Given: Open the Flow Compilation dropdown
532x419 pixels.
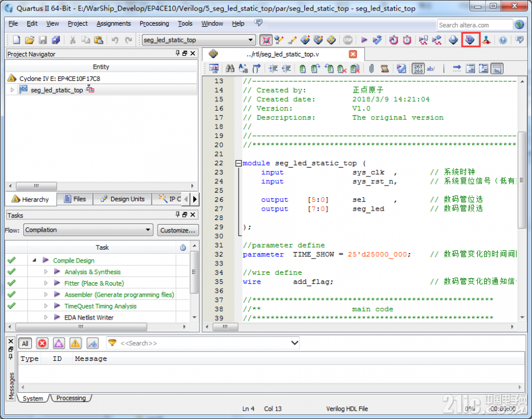Looking at the screenshot, I should click(x=88, y=230).
